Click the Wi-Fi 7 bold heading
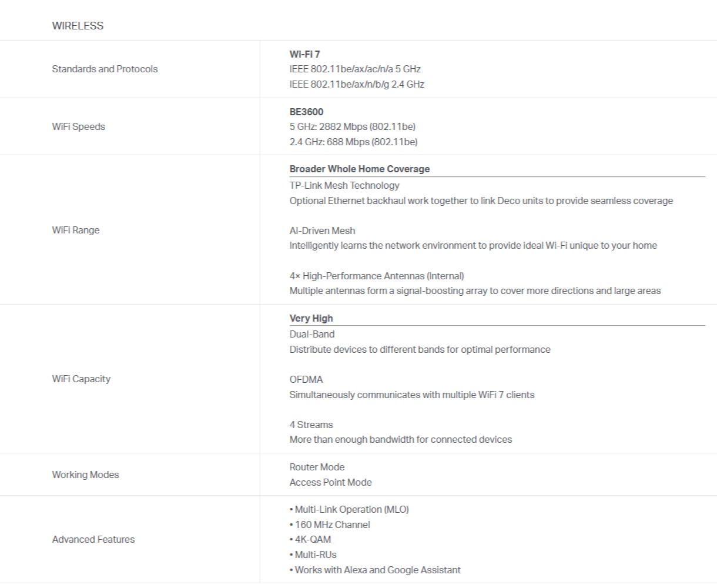 [304, 54]
